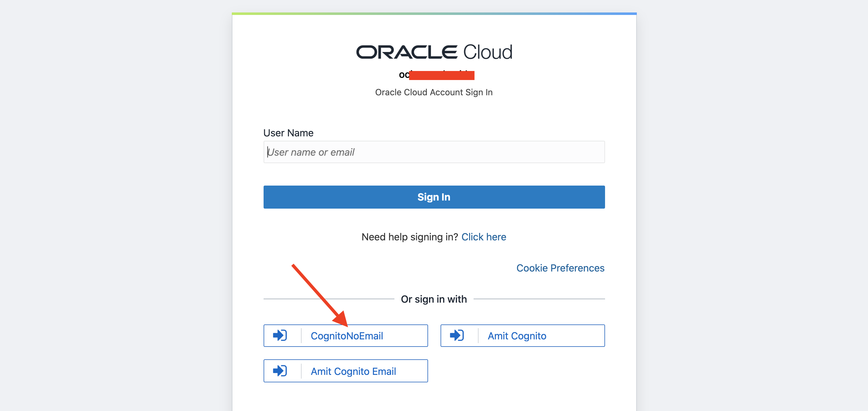Click the login icon next to Amit Cognito Email

point(280,371)
